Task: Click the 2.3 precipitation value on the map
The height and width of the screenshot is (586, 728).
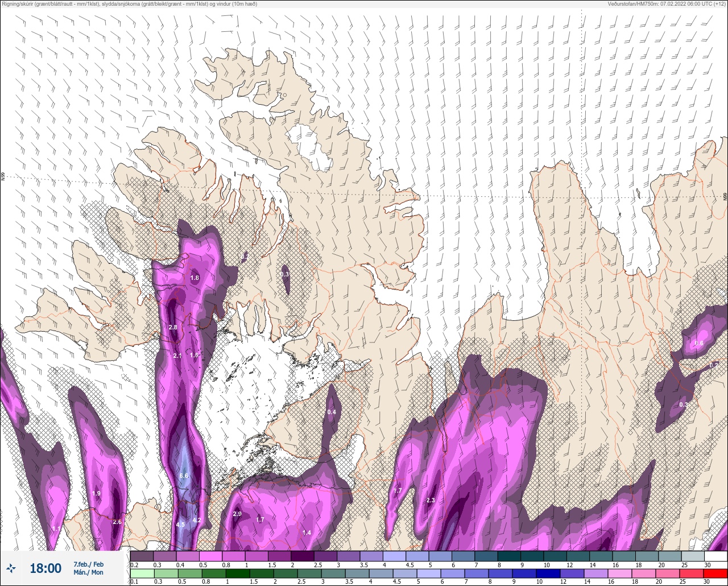Action: coord(431,501)
